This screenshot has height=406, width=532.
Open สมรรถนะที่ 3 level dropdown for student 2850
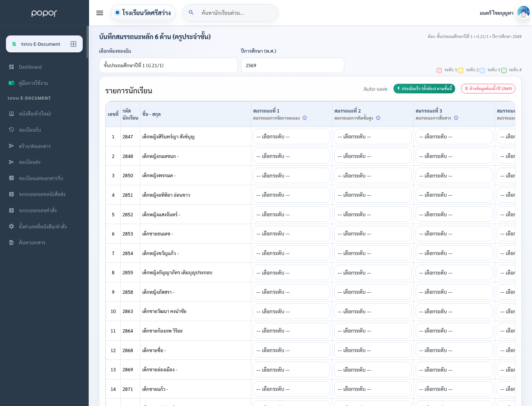tap(454, 176)
